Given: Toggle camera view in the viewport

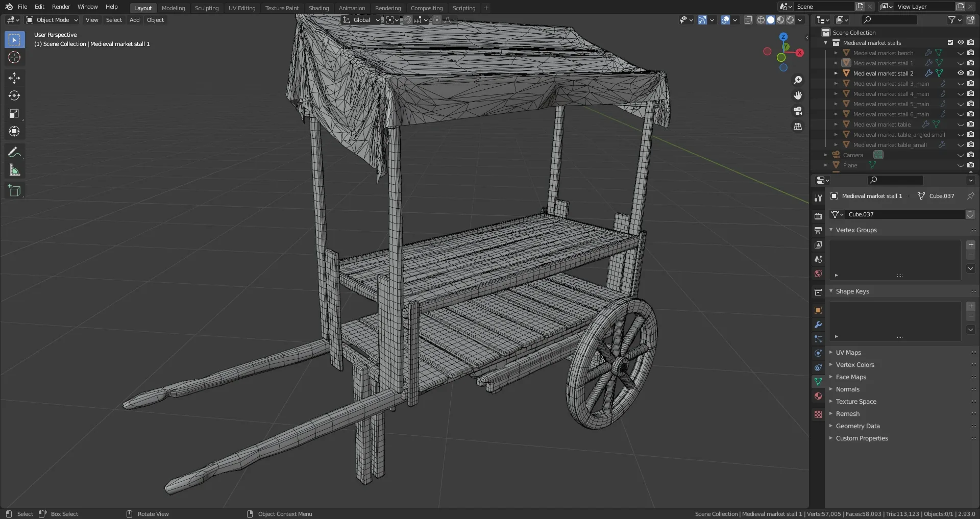Looking at the screenshot, I should [x=798, y=111].
